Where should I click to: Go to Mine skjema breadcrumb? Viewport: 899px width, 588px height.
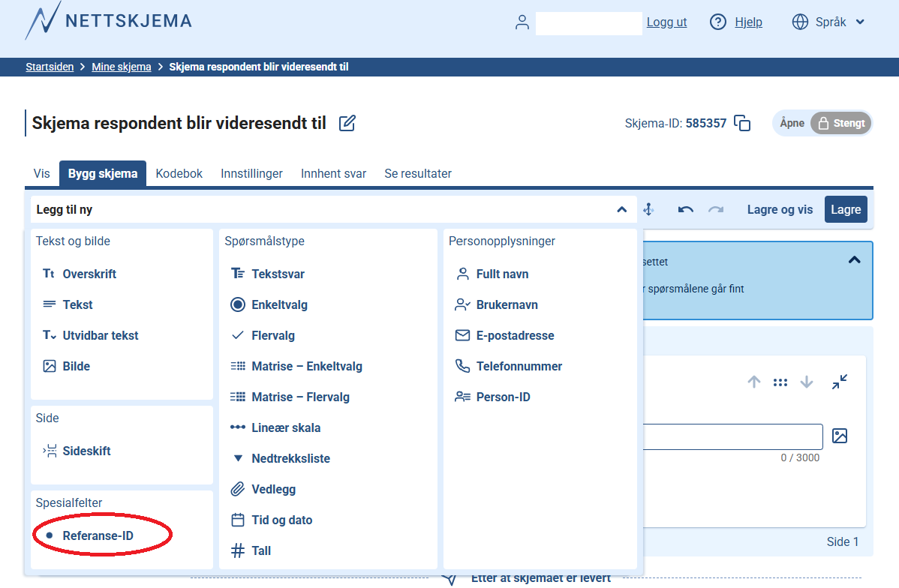point(122,67)
